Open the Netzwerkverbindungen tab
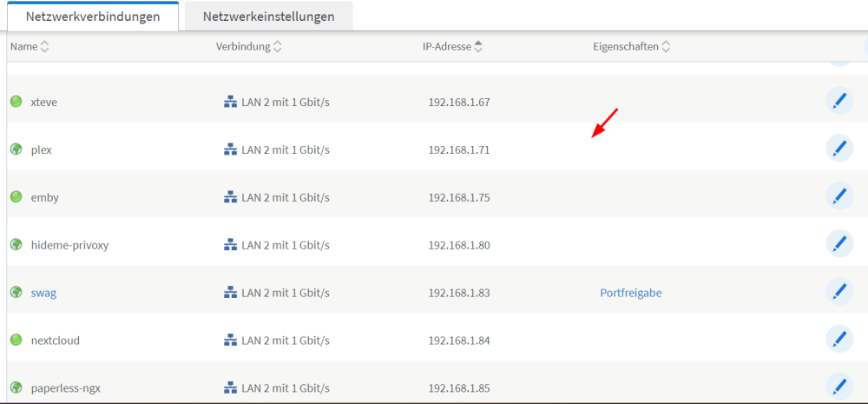 tap(93, 17)
